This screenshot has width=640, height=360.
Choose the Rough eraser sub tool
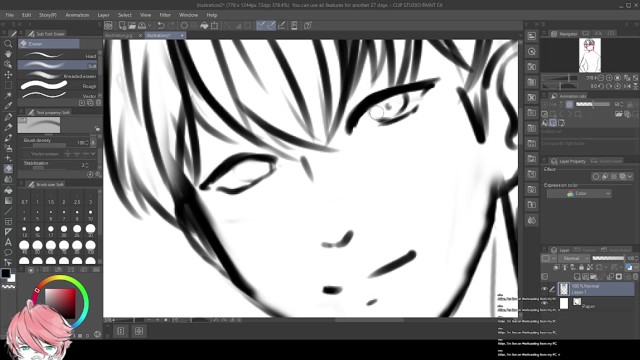[57, 86]
